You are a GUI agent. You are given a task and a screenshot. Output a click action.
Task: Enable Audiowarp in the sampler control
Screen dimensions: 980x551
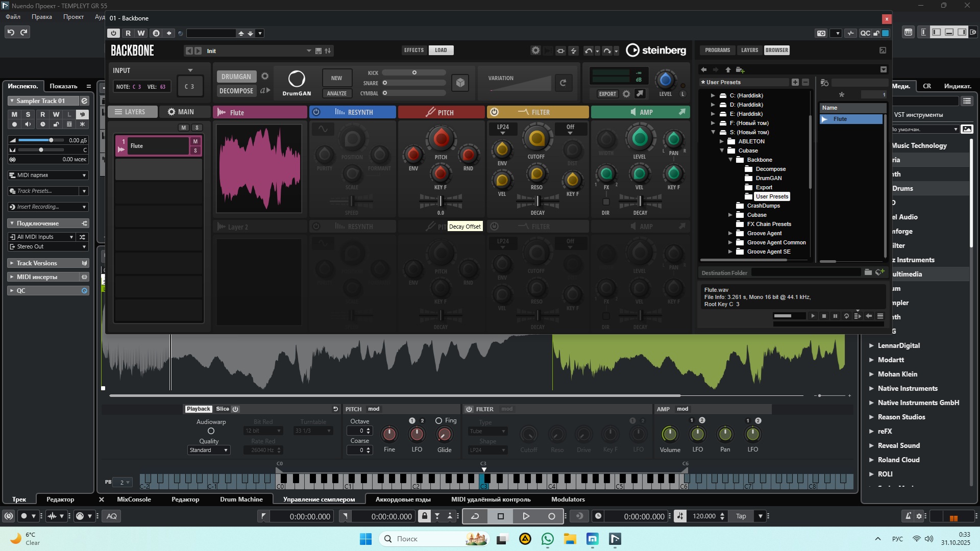click(x=211, y=431)
